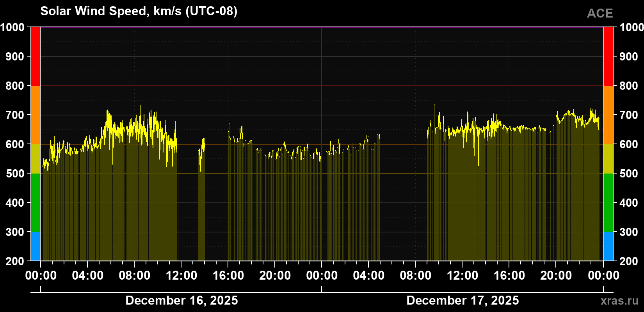Click the right axis value 900
Image resolution: width=644 pixels, height=312 pixels.
pyautogui.click(x=629, y=57)
